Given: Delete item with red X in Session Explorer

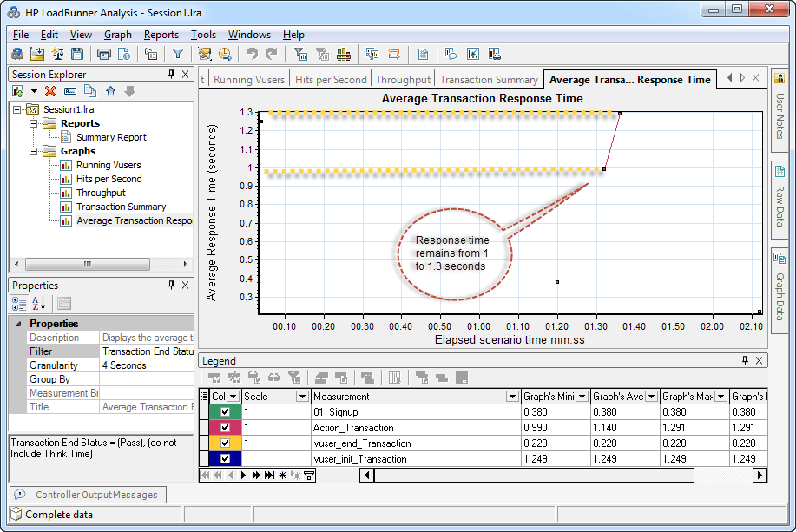Looking at the screenshot, I should [x=50, y=91].
